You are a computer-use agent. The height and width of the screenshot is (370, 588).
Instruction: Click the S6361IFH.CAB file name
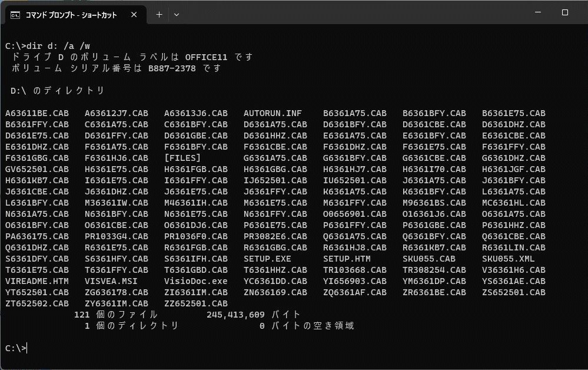point(196,259)
